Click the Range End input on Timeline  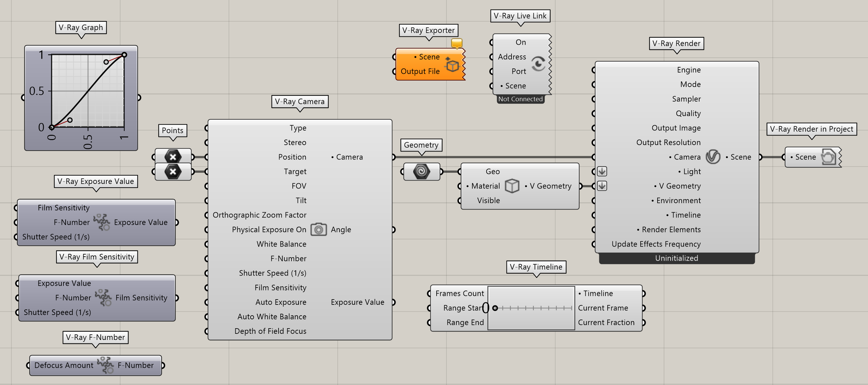click(x=465, y=322)
